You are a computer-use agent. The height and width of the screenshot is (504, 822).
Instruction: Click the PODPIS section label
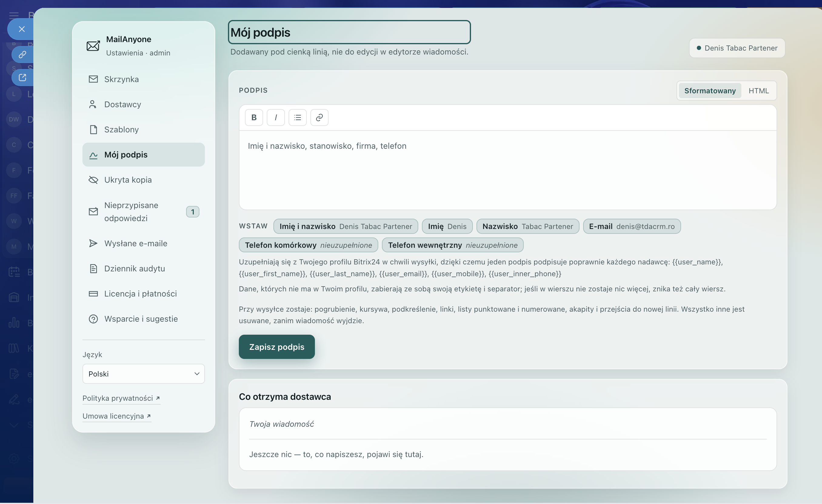tap(253, 90)
